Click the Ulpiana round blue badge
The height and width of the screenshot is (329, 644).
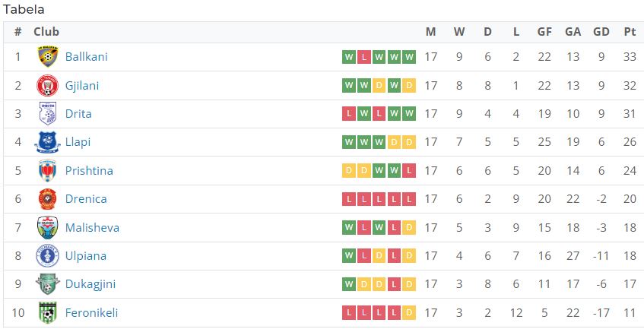48,256
